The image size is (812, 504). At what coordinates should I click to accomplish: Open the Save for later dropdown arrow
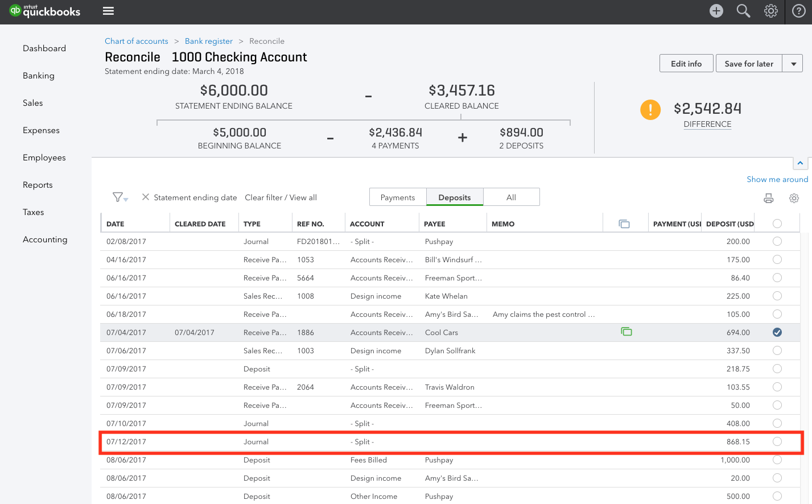[x=793, y=63]
